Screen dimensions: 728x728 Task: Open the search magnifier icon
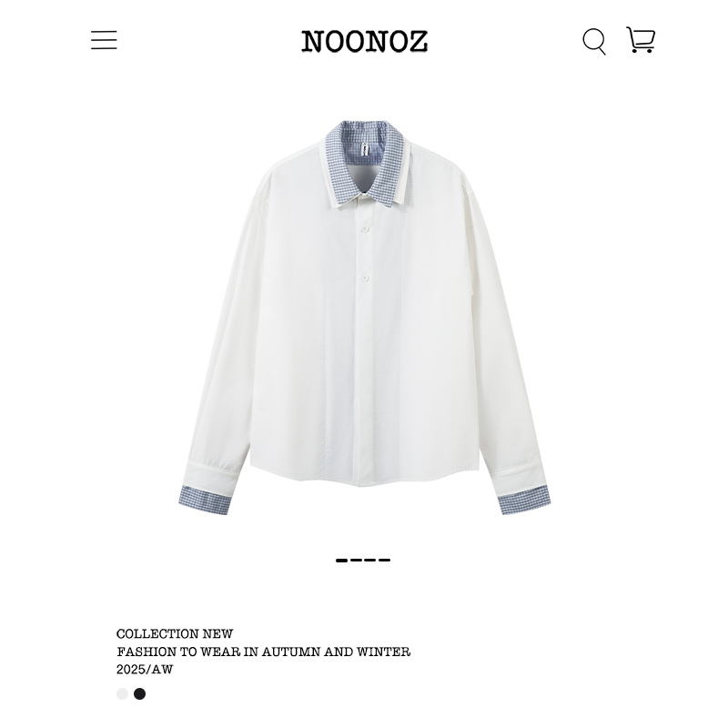[x=594, y=41]
